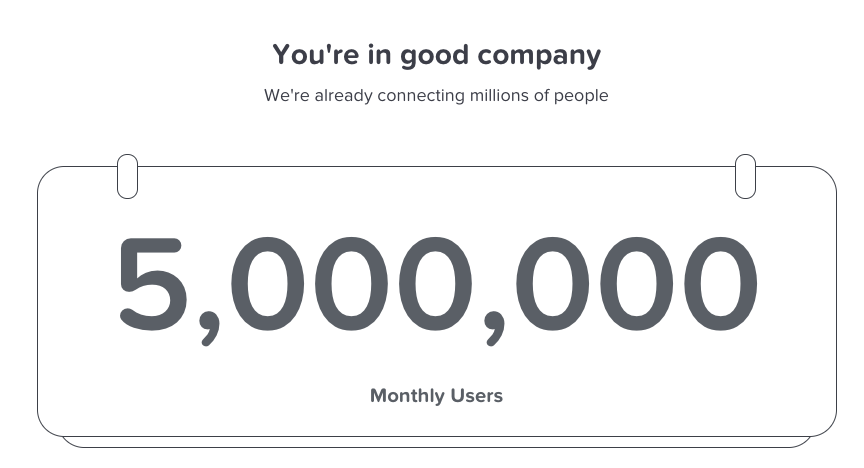Click the word "You're" in the heading
Screen dimensions: 864x468
pos(316,54)
